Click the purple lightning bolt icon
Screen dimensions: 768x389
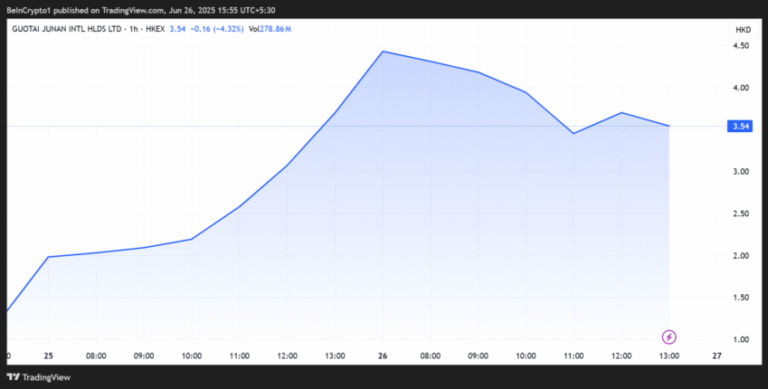[669, 337]
